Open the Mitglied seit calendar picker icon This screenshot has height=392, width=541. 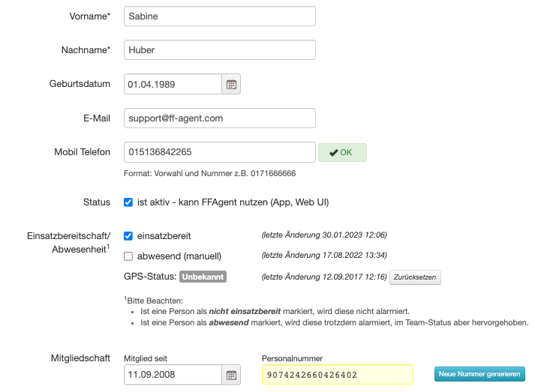(x=231, y=375)
